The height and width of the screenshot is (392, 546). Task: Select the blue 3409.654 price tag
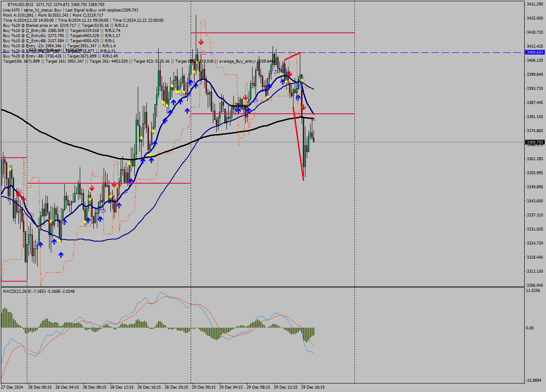(x=535, y=52)
